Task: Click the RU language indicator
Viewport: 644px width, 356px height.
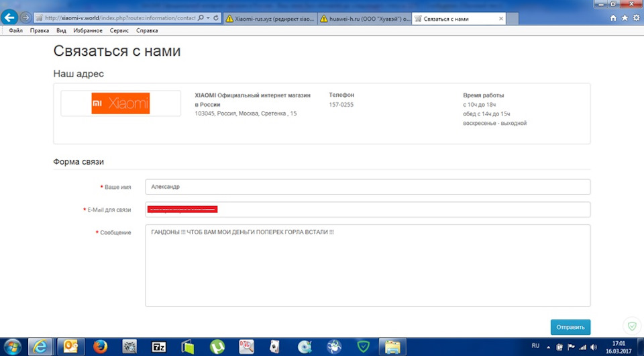Action: coord(535,346)
